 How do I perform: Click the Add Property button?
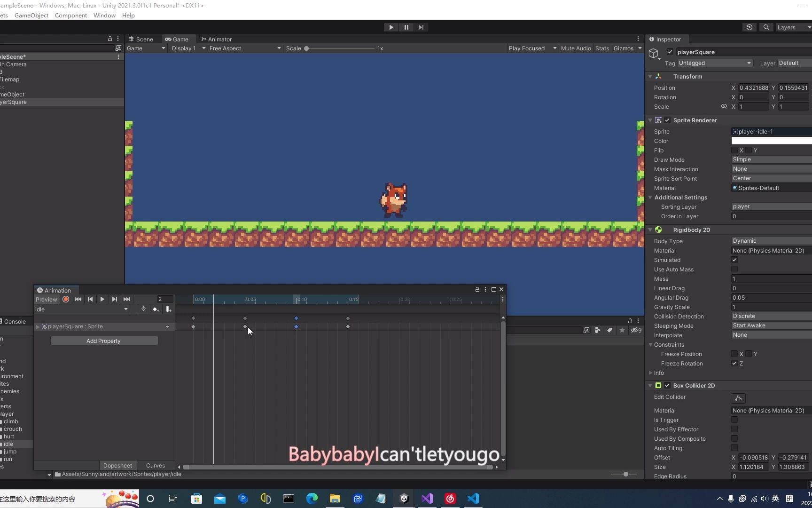click(104, 341)
